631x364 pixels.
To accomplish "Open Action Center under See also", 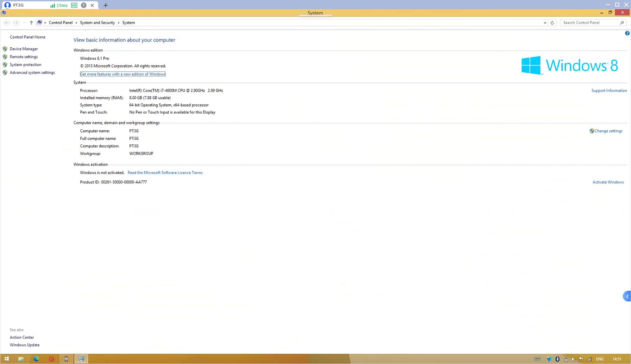I will pyautogui.click(x=22, y=338).
